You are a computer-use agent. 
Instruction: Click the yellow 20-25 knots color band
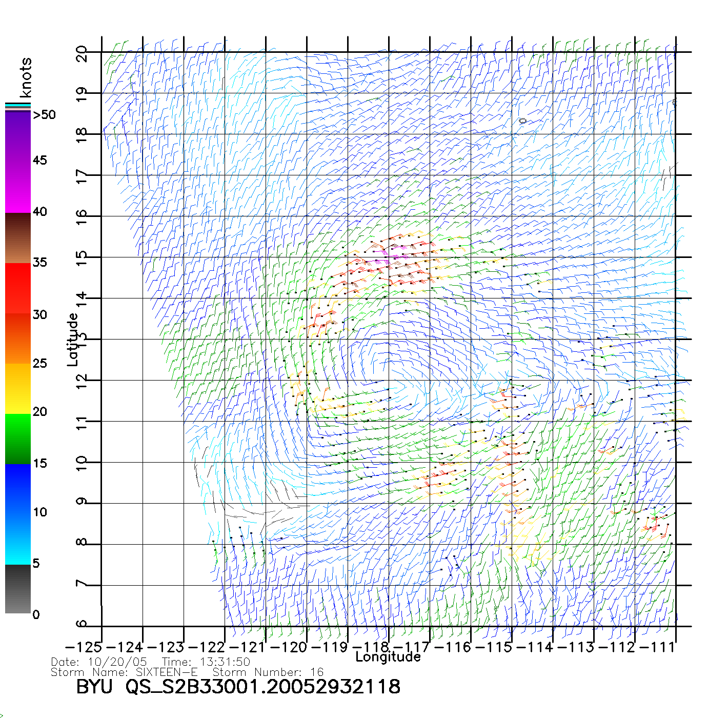(18, 388)
